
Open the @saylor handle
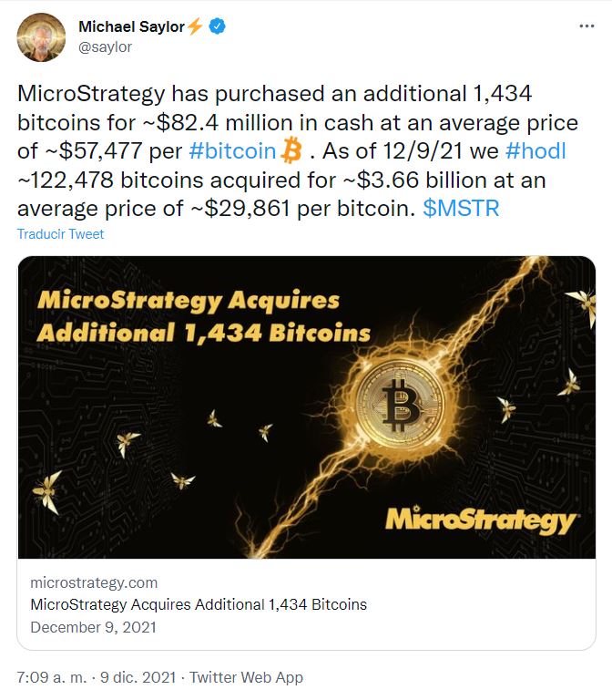tap(106, 46)
